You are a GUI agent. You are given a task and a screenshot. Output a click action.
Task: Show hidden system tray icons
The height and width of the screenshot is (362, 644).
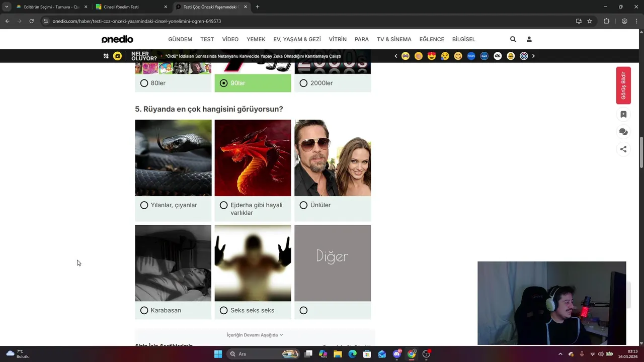coord(560,354)
